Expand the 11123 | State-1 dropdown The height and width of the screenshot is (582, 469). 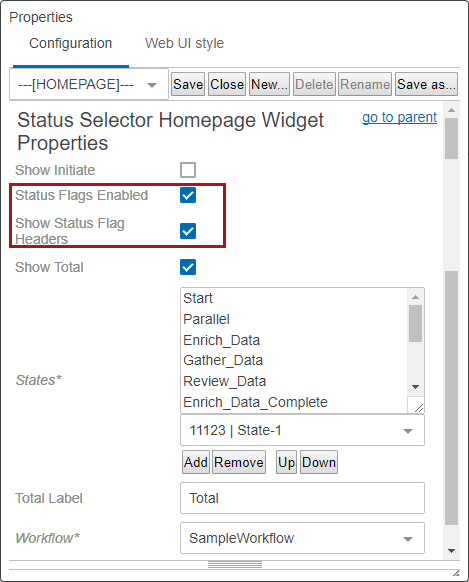pyautogui.click(x=302, y=431)
